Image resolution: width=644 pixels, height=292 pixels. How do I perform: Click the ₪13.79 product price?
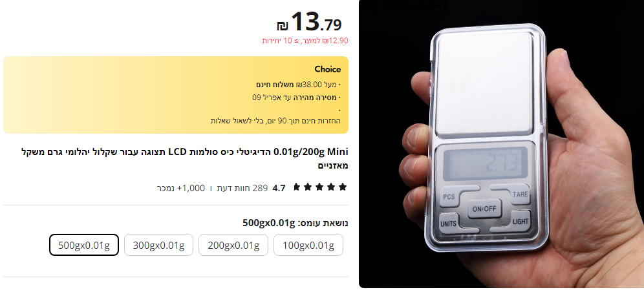pyautogui.click(x=309, y=22)
